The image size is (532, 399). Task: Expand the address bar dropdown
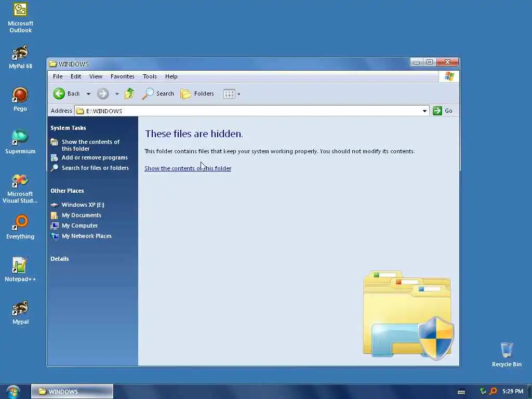(x=424, y=111)
